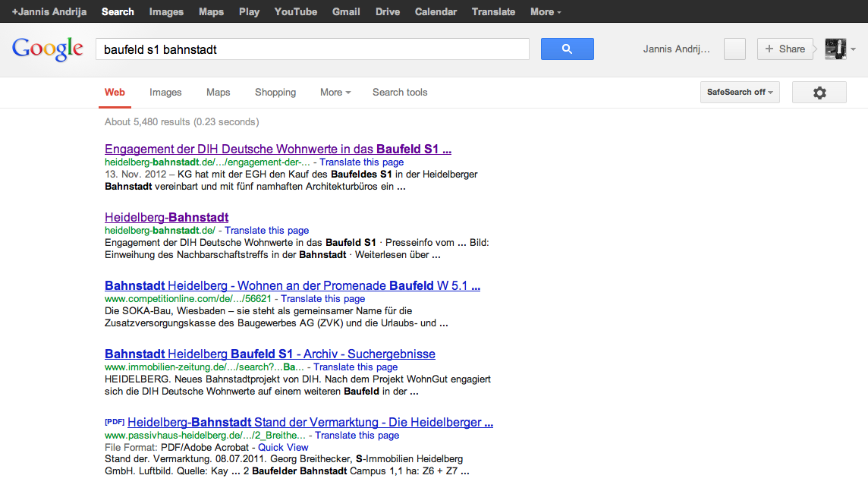Open Search tools
The height and width of the screenshot is (491, 868).
tap(400, 93)
